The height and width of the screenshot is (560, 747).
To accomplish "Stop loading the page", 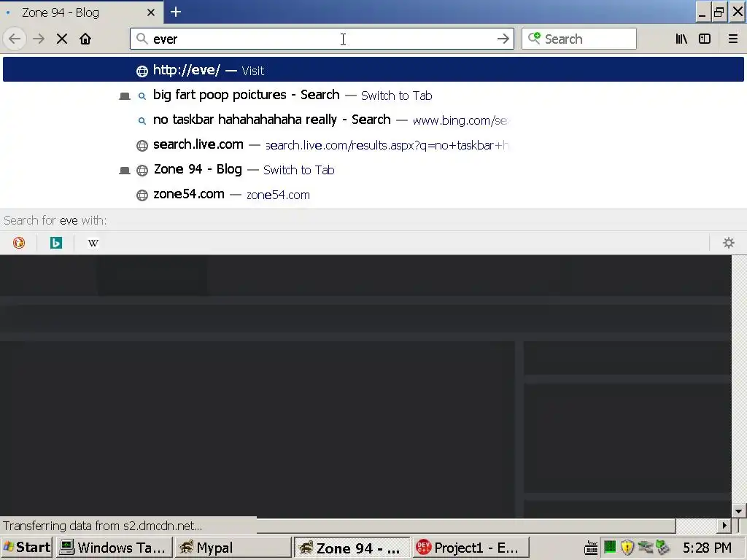I will 62,39.
